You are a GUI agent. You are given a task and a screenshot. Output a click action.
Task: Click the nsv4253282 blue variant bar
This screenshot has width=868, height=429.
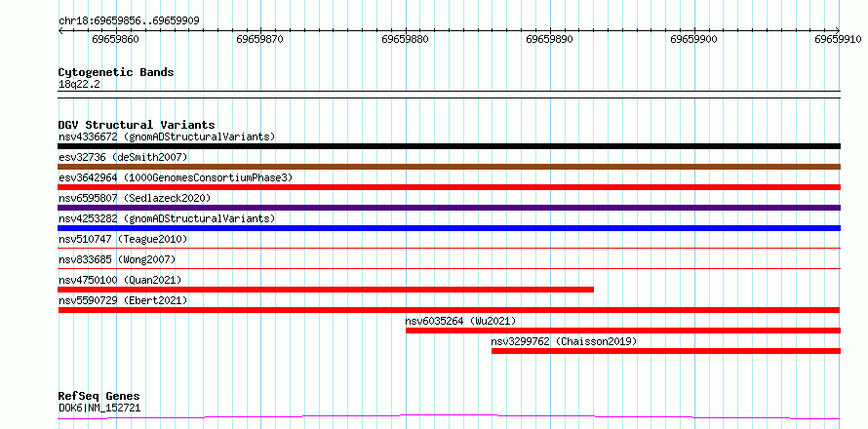tap(449, 228)
